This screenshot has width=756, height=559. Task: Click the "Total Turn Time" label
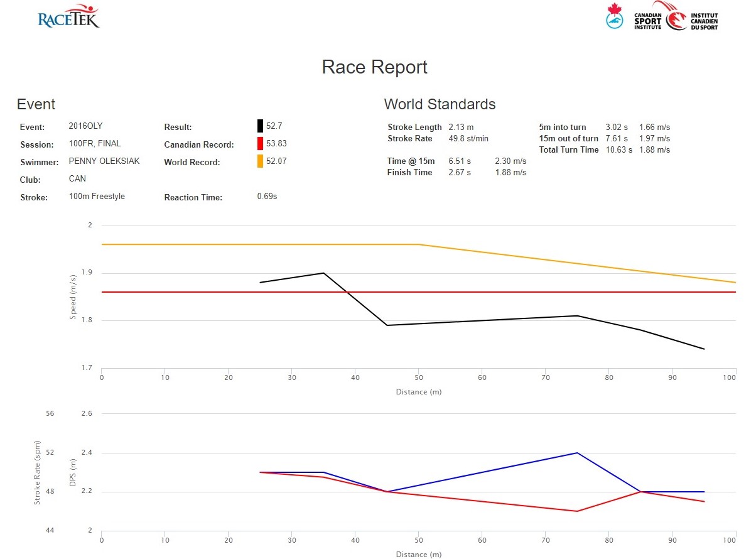pos(569,149)
